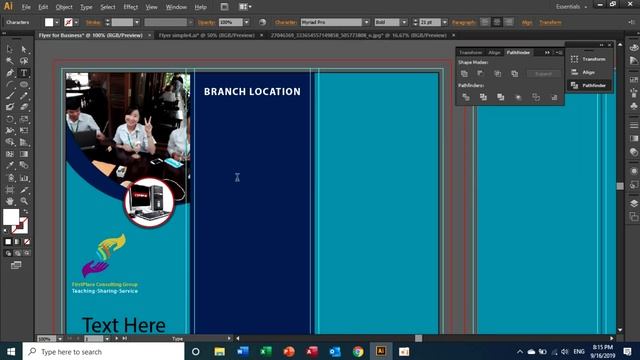Select the Width tool
This screenshot has width=640, height=360.
(10, 131)
